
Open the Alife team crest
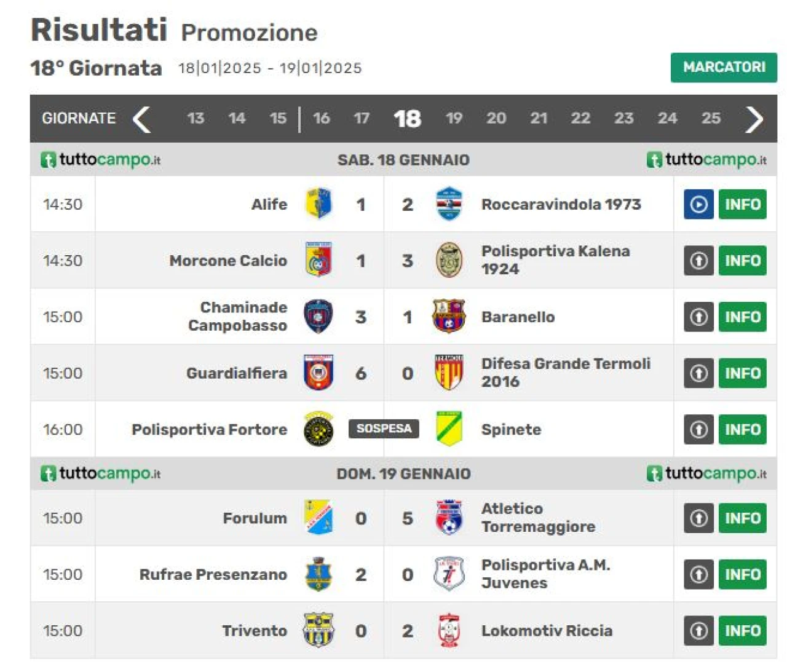coord(318,204)
